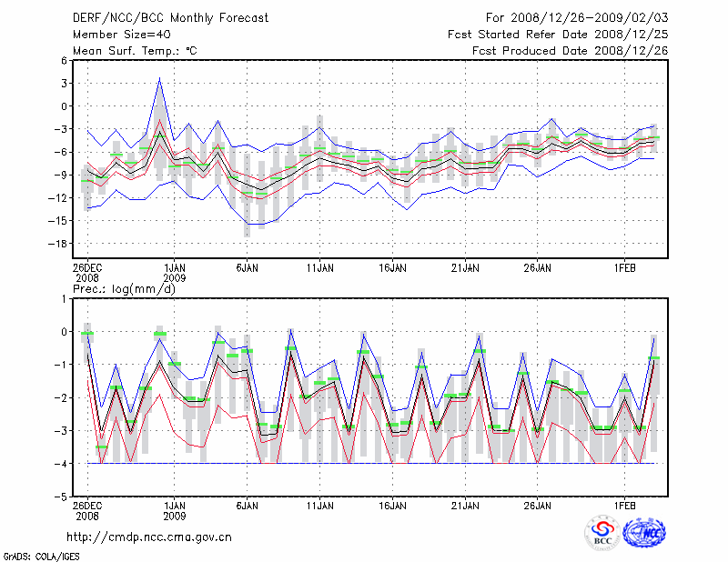The image size is (728, 562).
Task: Click the NCC globe logo icon
Action: pos(643,533)
